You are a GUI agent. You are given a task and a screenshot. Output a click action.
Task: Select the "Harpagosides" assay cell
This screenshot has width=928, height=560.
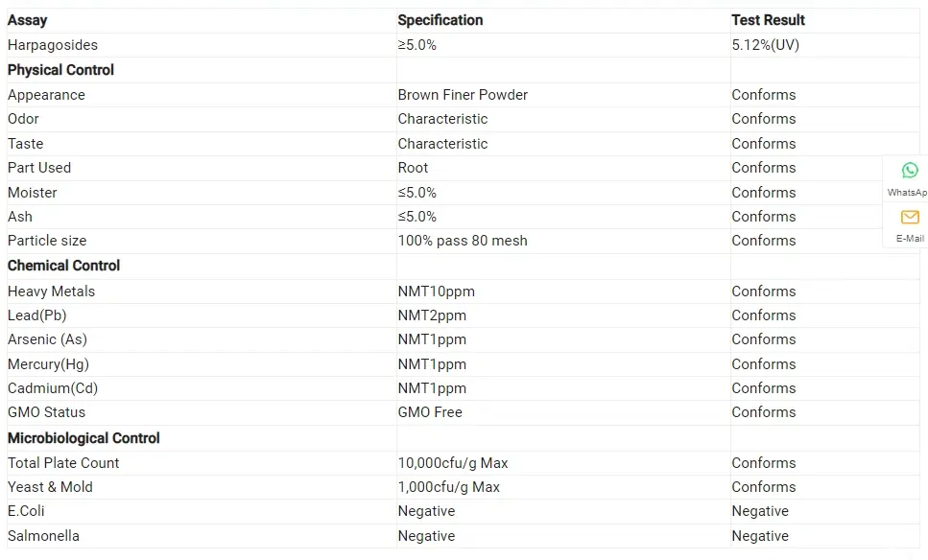pyautogui.click(x=53, y=45)
